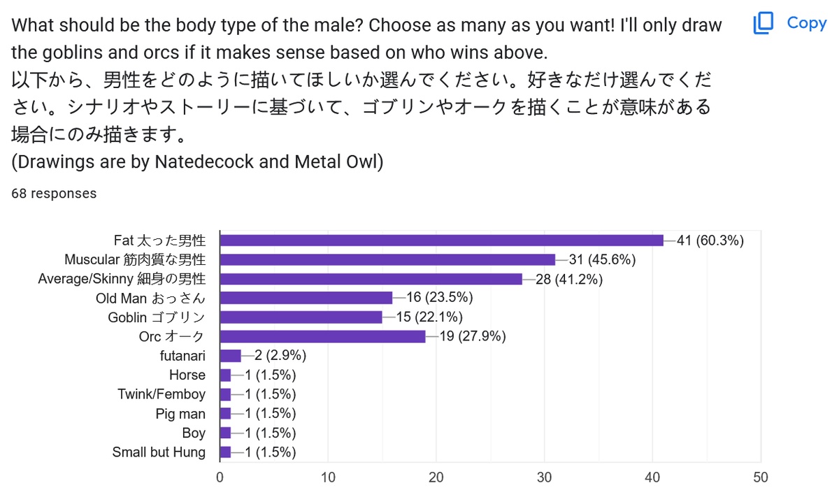Screen dimensions: 839x504
Task: Select the longest bar labeled Fat
Action: pyautogui.click(x=441, y=240)
